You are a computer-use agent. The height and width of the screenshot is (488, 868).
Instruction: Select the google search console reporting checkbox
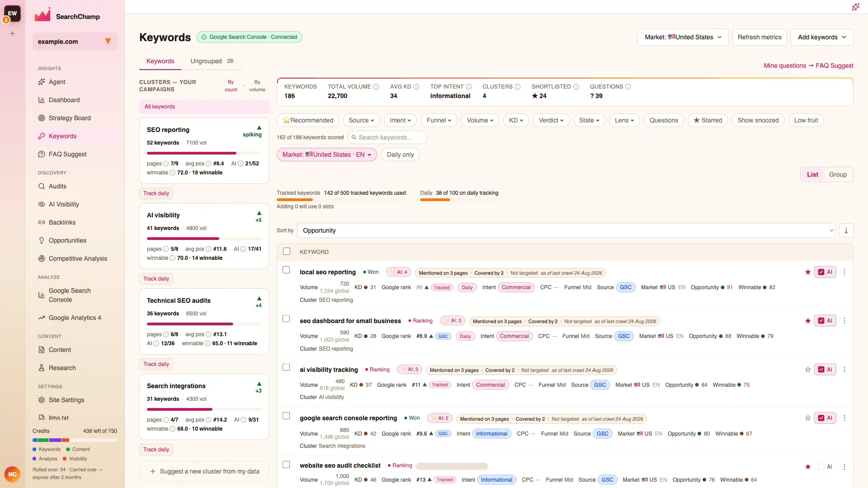pyautogui.click(x=286, y=416)
